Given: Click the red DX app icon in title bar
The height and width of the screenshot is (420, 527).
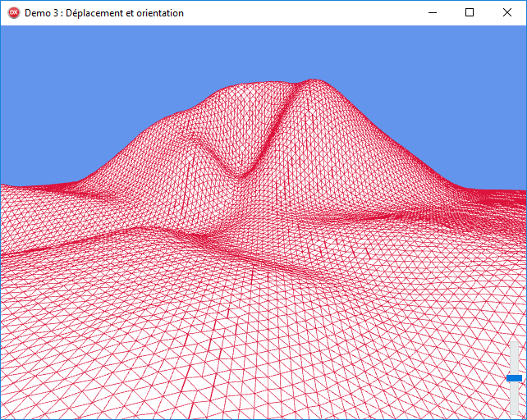Looking at the screenshot, I should [14, 13].
